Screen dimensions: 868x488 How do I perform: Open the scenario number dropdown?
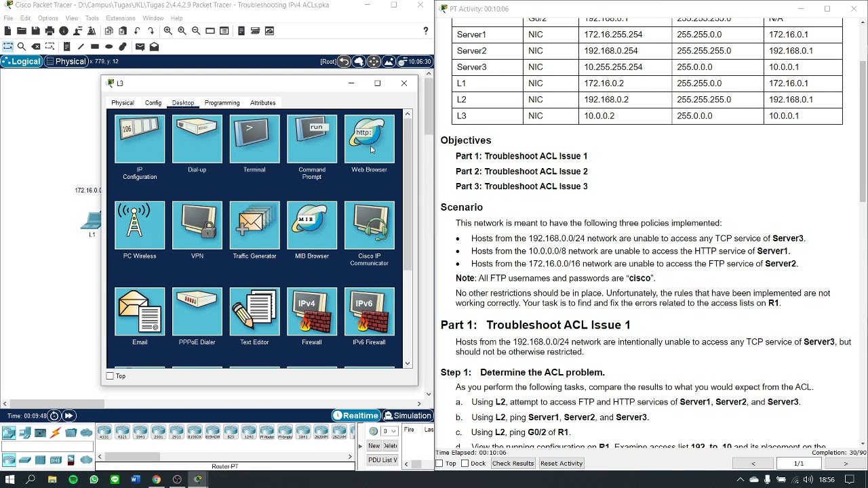(x=389, y=431)
